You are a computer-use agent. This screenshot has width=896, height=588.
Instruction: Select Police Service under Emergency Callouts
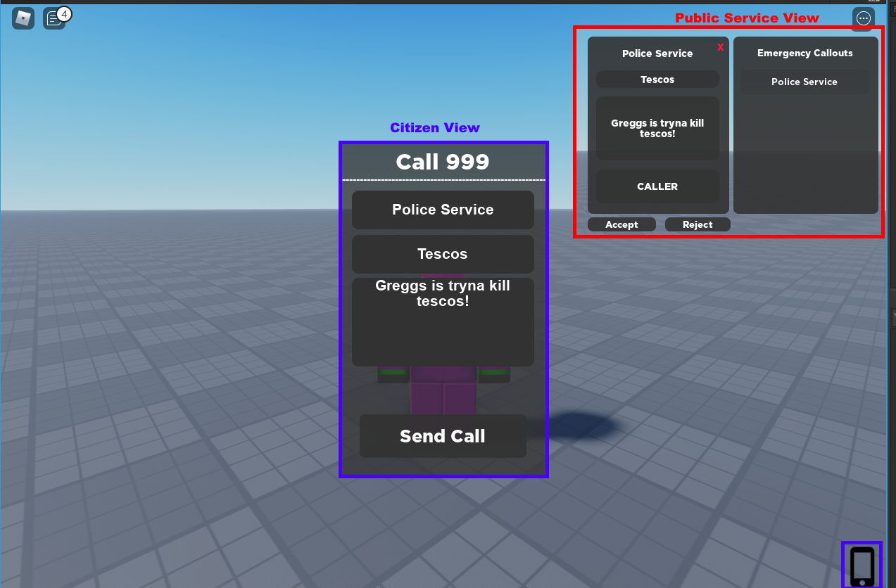(804, 82)
